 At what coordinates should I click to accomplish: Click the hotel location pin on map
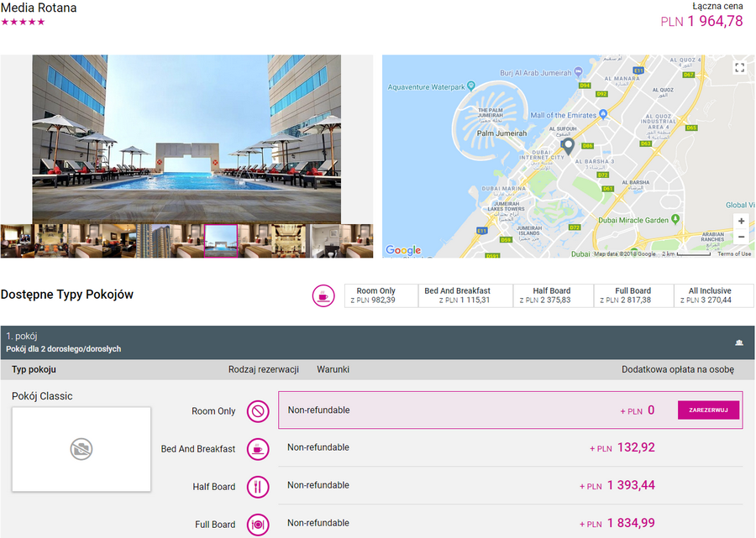click(568, 147)
